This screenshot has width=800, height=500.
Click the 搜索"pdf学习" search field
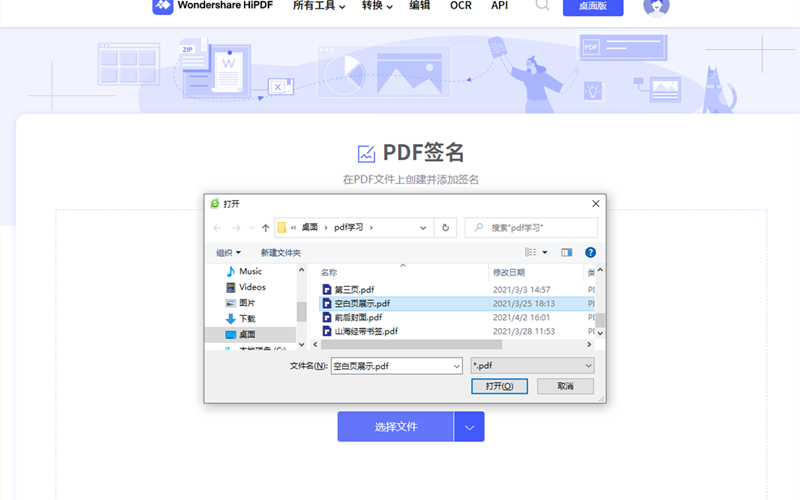[x=540, y=228]
